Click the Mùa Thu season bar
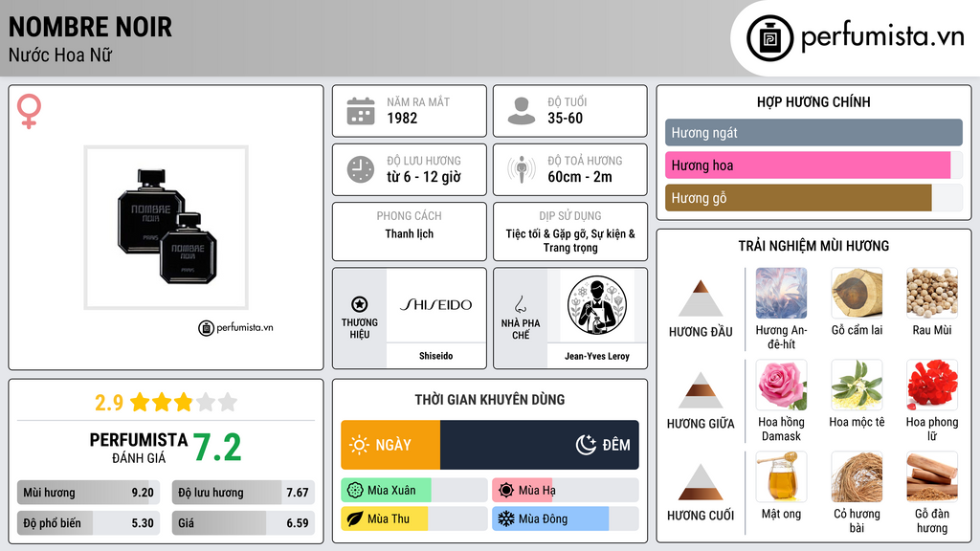This screenshot has height=551, width=980. (x=413, y=519)
